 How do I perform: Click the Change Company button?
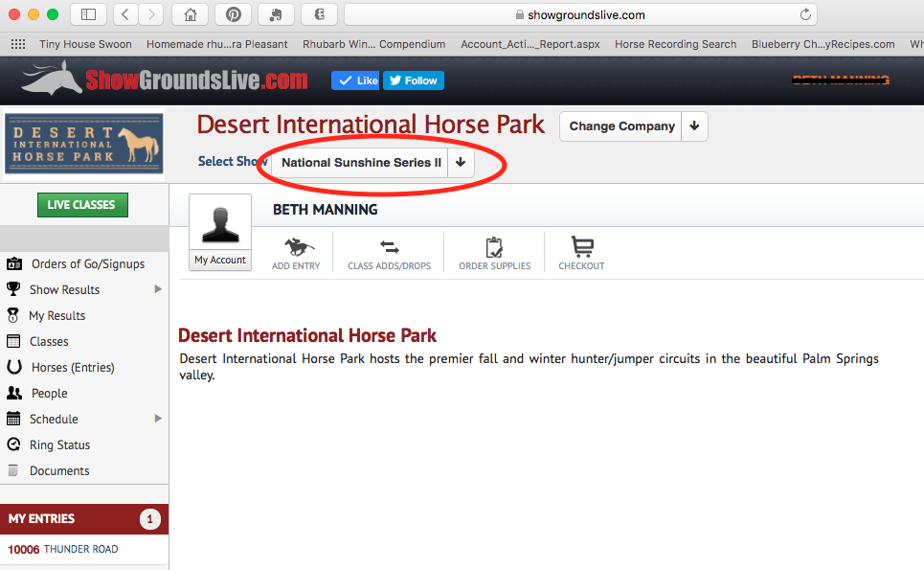pyautogui.click(x=621, y=126)
